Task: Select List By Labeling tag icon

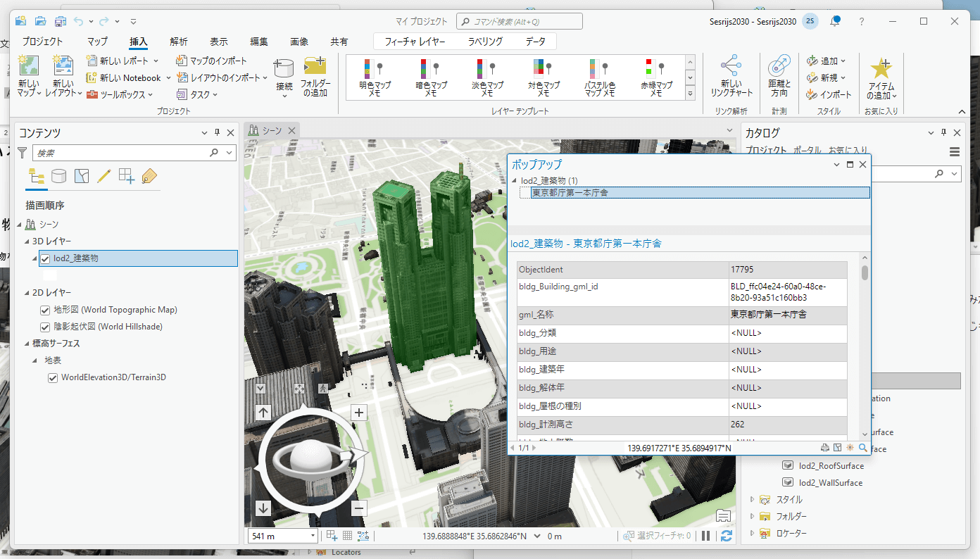Action: pos(149,176)
